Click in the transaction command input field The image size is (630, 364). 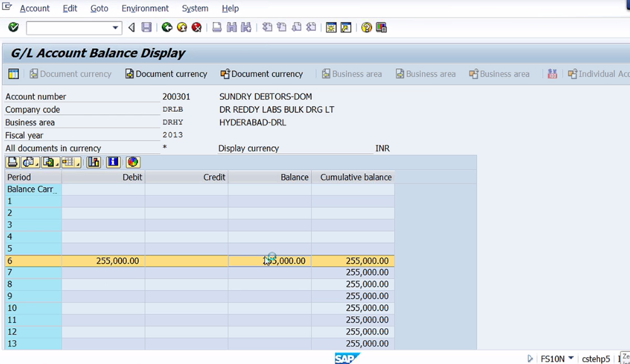(69, 28)
